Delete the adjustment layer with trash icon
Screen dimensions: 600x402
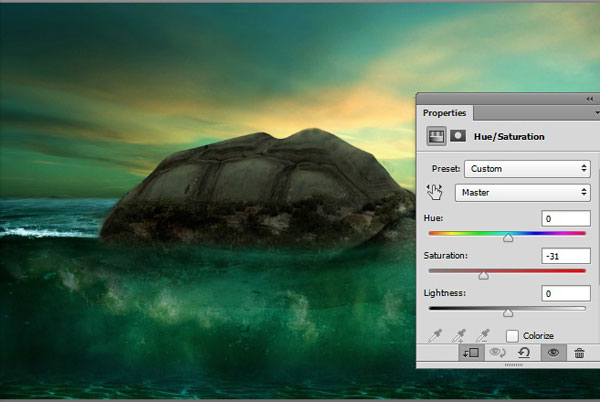coord(578,353)
